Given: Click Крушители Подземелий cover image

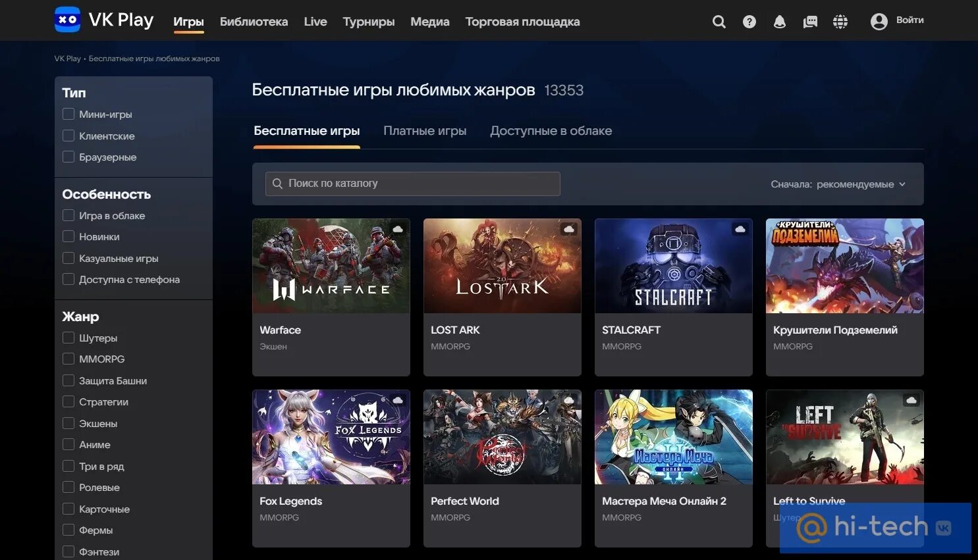Looking at the screenshot, I should [x=845, y=266].
